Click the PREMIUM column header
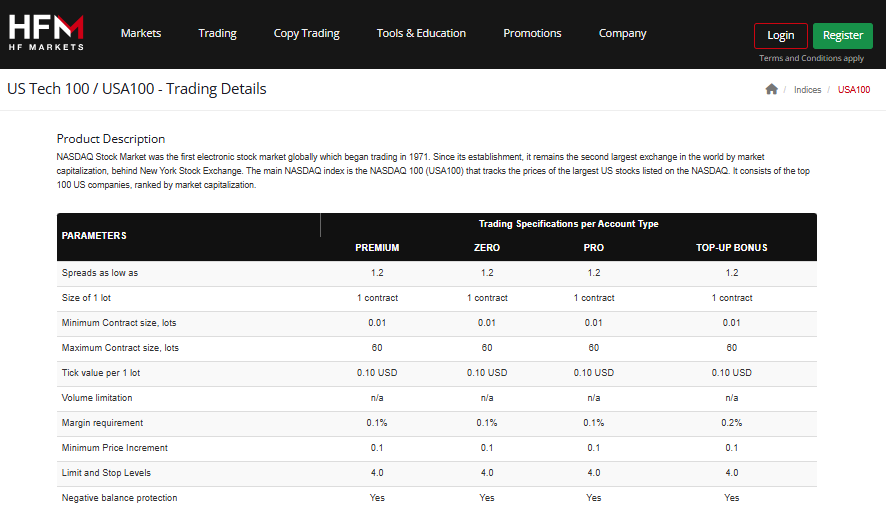The image size is (886, 510). tap(377, 247)
